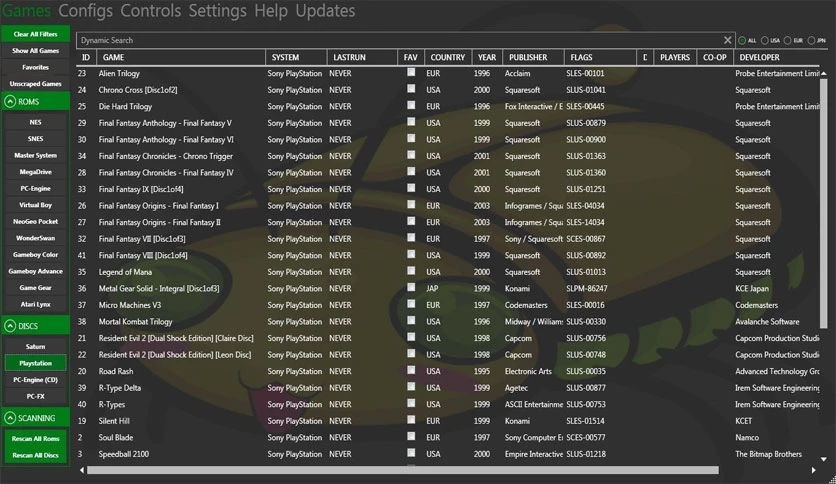Select the Playstation disc filter
Image resolution: width=836 pixels, height=484 pixels.
click(x=35, y=363)
